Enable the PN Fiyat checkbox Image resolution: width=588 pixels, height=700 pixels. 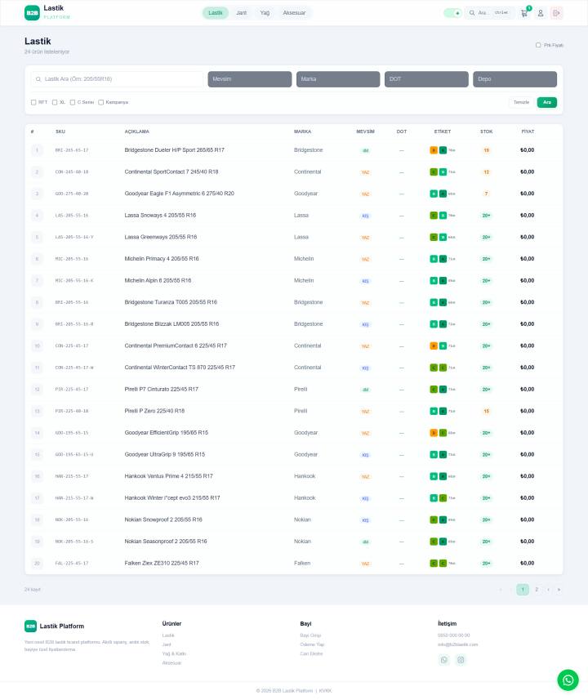(x=538, y=45)
